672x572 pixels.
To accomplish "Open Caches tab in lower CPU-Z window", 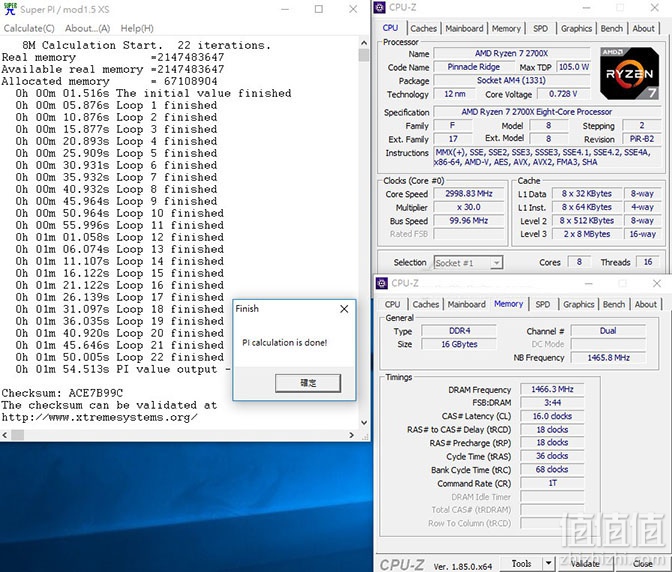I will click(426, 304).
